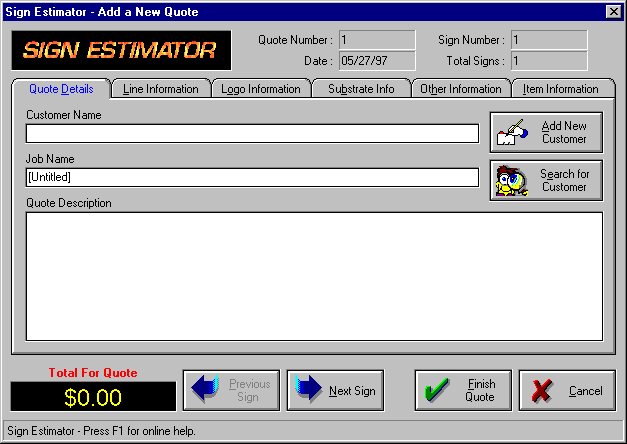This screenshot has width=627, height=444.
Task: Select the Substrate Info tab
Action: [361, 89]
